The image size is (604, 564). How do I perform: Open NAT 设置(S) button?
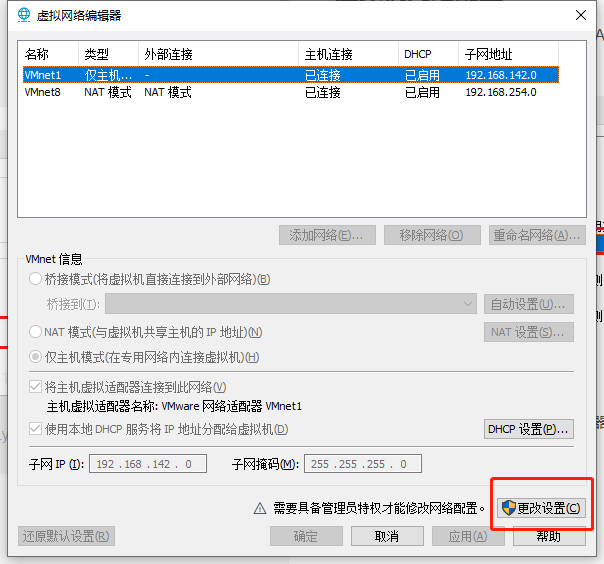[x=529, y=332]
